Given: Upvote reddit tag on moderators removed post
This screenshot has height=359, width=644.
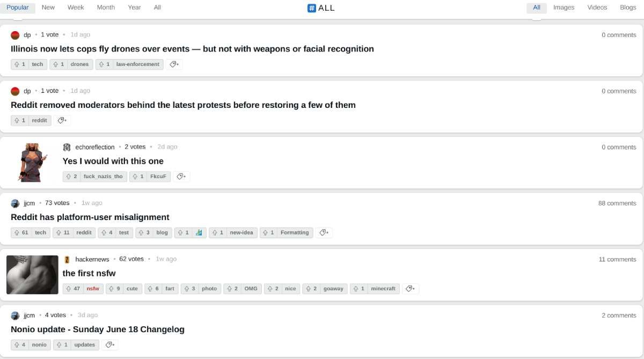Looking at the screenshot, I should coord(19,120).
